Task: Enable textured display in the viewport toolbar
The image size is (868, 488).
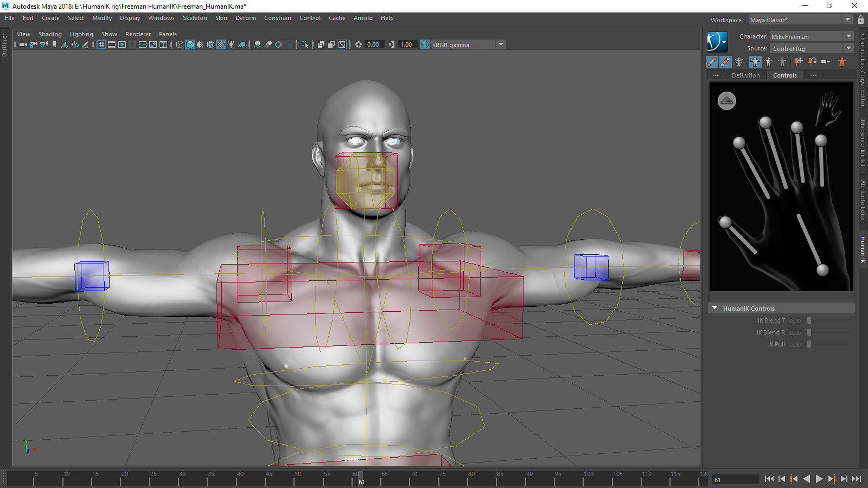Action: click(221, 44)
